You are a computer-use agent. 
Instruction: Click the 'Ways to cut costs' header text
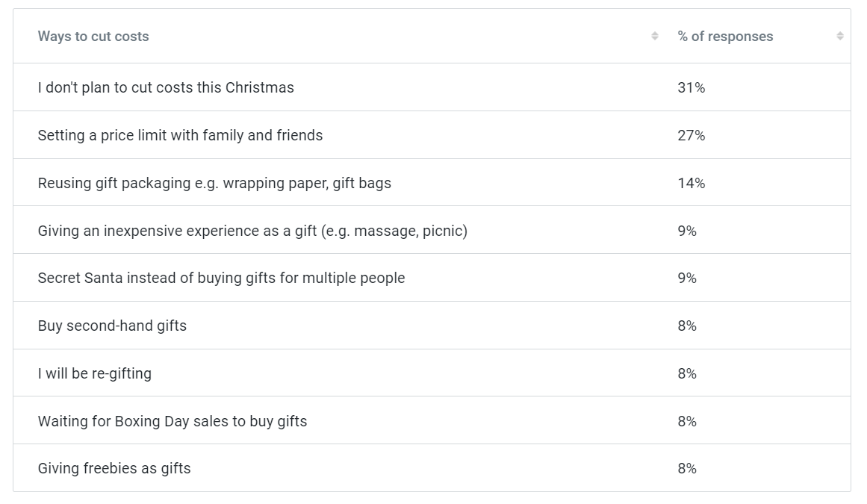click(93, 37)
